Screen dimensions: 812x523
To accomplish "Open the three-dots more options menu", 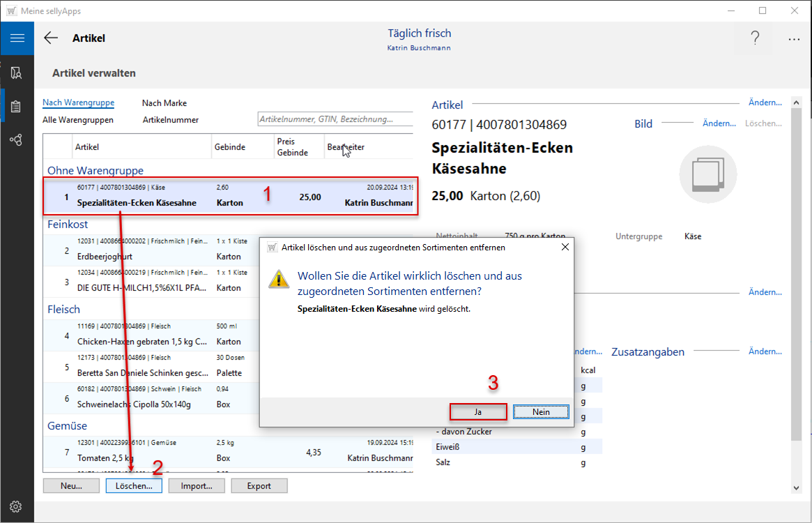I will [x=794, y=39].
